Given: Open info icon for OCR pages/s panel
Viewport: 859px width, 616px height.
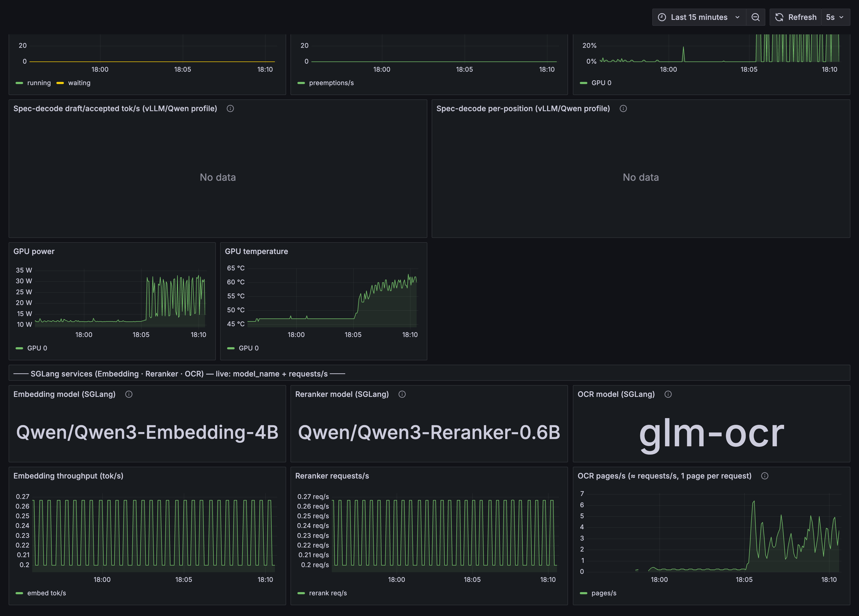Looking at the screenshot, I should coord(765,476).
